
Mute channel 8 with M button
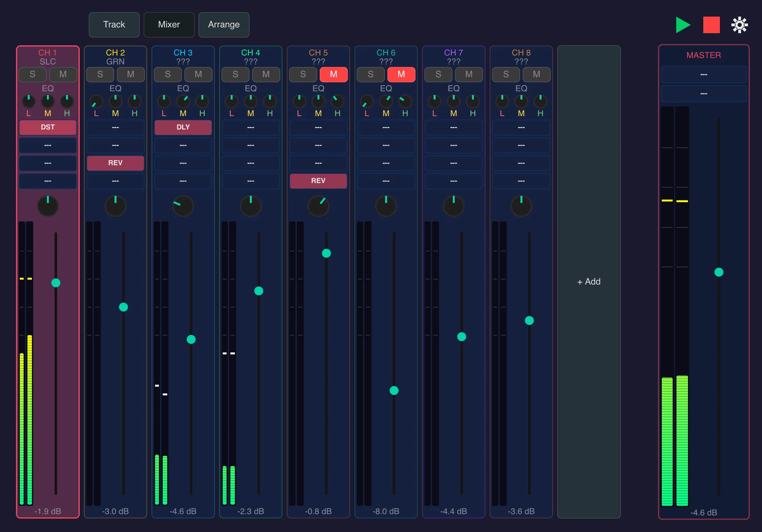[x=536, y=74]
